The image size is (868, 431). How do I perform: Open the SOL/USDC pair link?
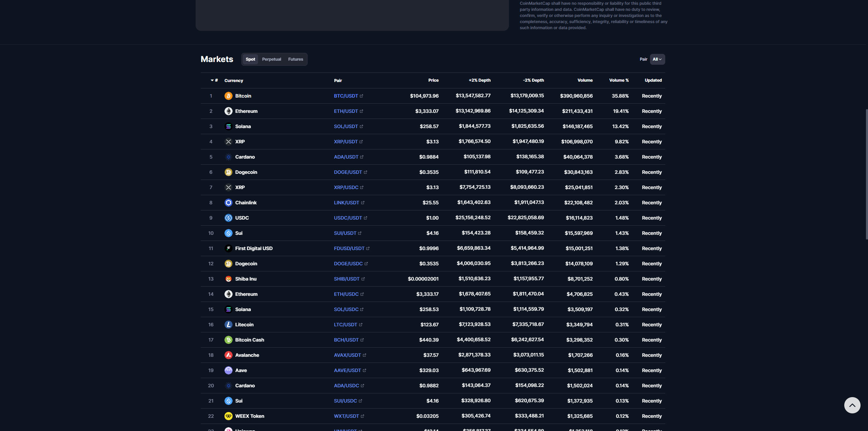346,309
